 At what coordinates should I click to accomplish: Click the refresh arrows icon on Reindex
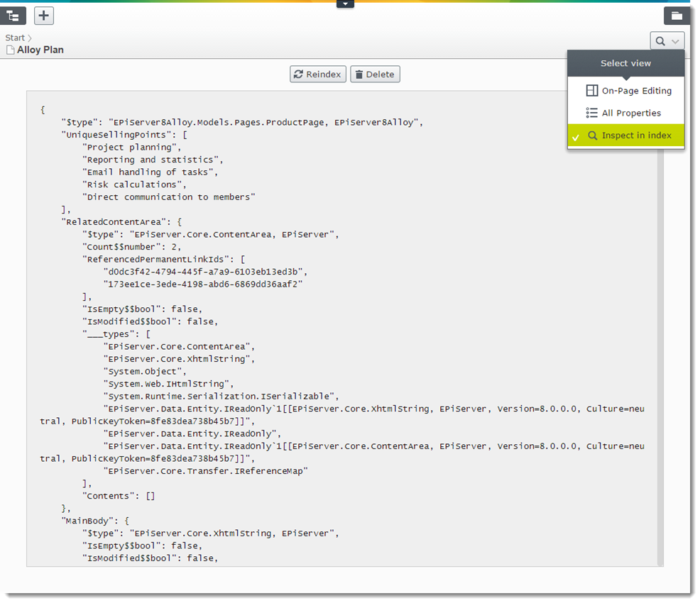pyautogui.click(x=299, y=74)
